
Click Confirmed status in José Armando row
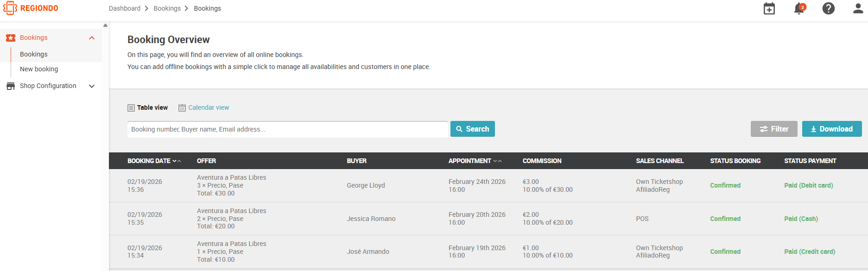[x=725, y=252]
